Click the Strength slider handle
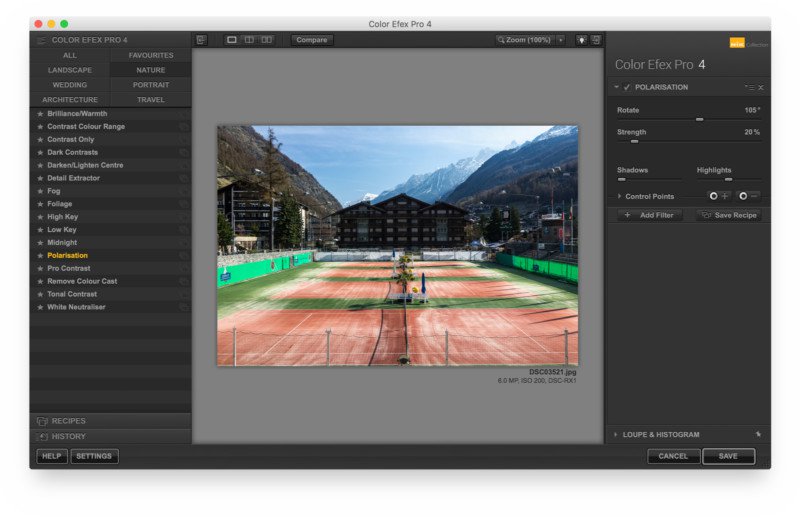Image resolution: width=800 pixels, height=517 pixels. [634, 141]
